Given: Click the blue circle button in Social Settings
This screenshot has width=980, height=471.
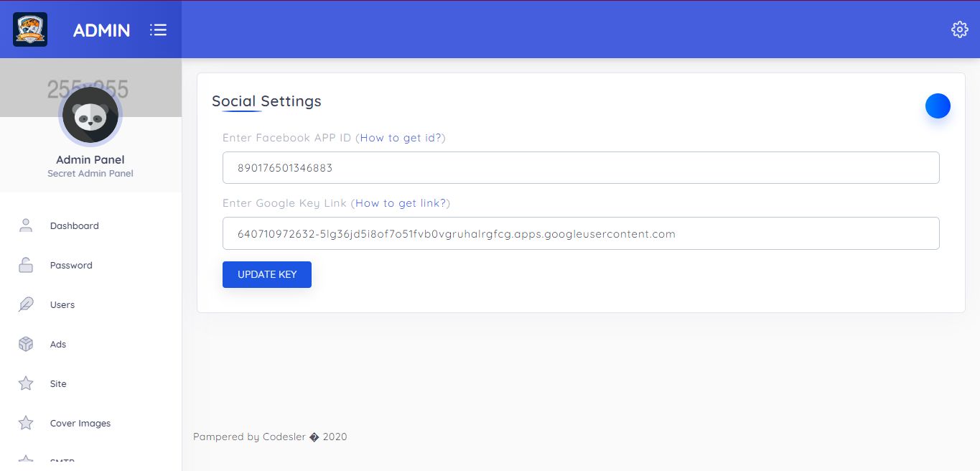Looking at the screenshot, I should 938,106.
